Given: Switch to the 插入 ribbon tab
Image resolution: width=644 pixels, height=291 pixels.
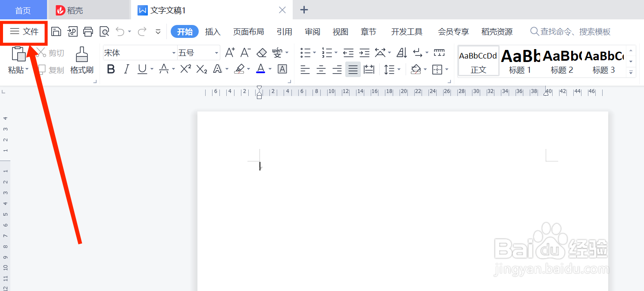Looking at the screenshot, I should [x=213, y=31].
